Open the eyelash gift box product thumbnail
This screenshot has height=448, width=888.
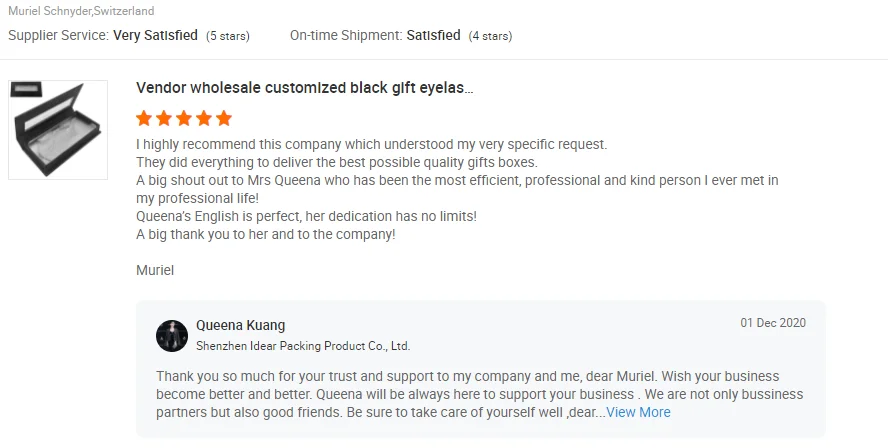[x=58, y=130]
